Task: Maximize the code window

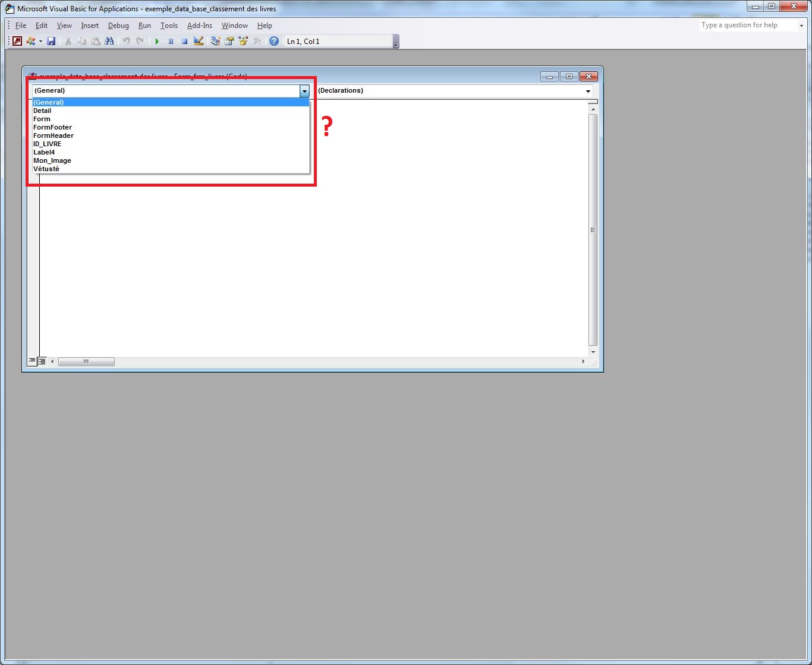Action: (x=569, y=77)
